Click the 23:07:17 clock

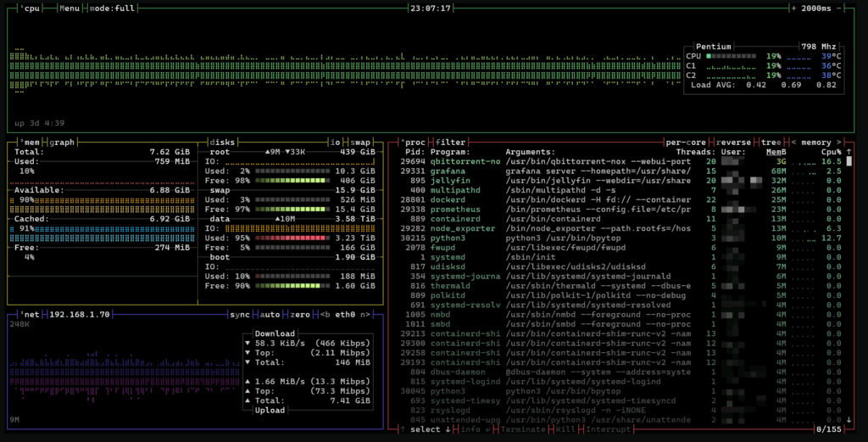[x=430, y=8]
